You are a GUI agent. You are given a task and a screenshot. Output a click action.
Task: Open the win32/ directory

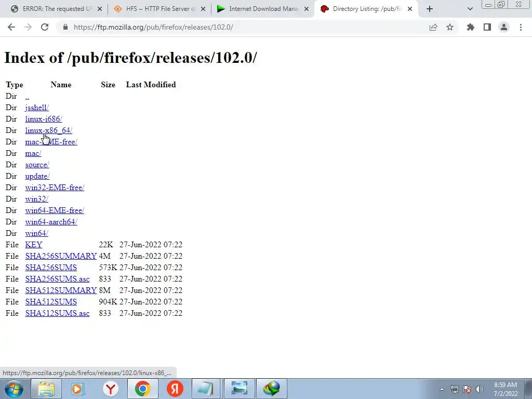[37, 199]
